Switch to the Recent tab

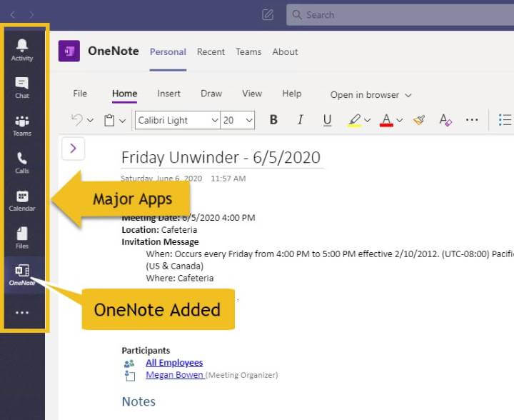point(211,52)
